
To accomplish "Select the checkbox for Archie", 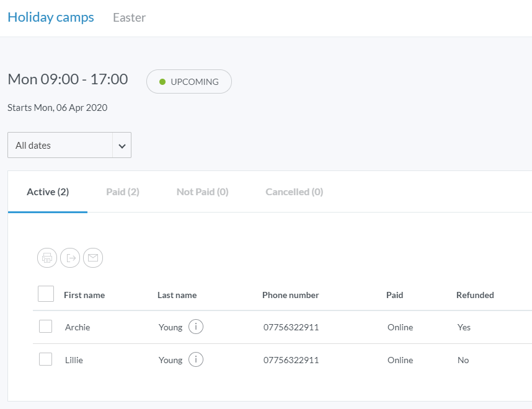I will pyautogui.click(x=45, y=326).
